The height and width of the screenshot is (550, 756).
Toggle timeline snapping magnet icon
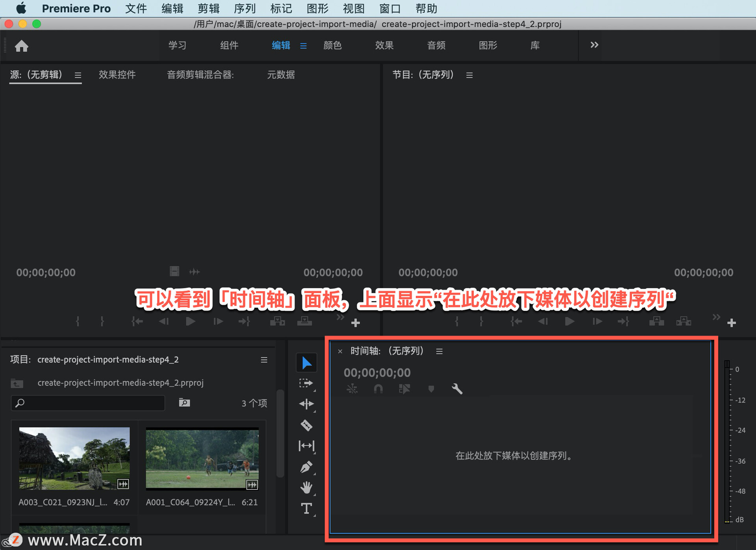click(378, 389)
